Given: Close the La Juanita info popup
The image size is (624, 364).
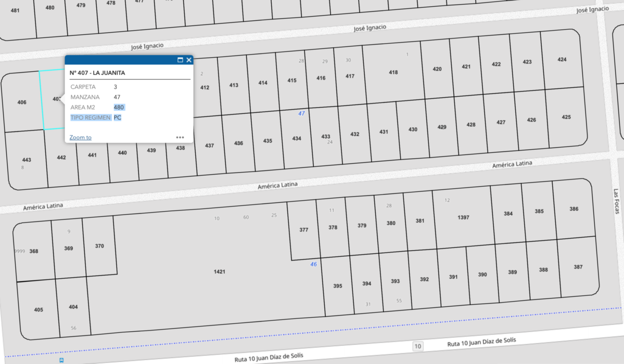Looking at the screenshot, I should coord(189,60).
